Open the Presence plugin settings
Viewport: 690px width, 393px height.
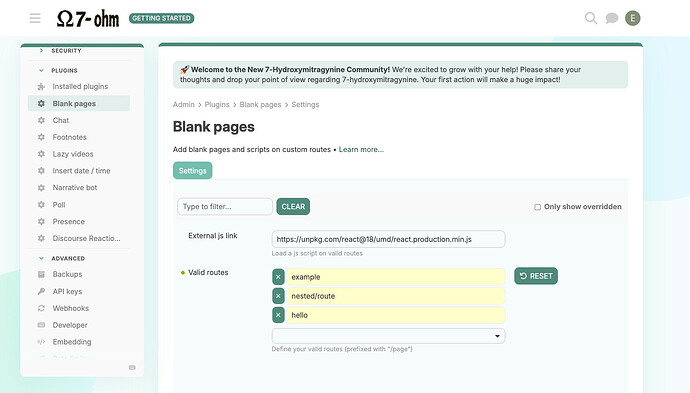click(69, 221)
